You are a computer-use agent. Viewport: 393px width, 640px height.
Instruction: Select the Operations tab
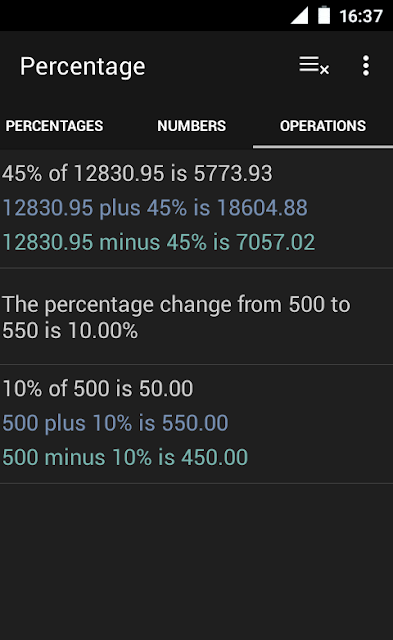pyautogui.click(x=323, y=126)
